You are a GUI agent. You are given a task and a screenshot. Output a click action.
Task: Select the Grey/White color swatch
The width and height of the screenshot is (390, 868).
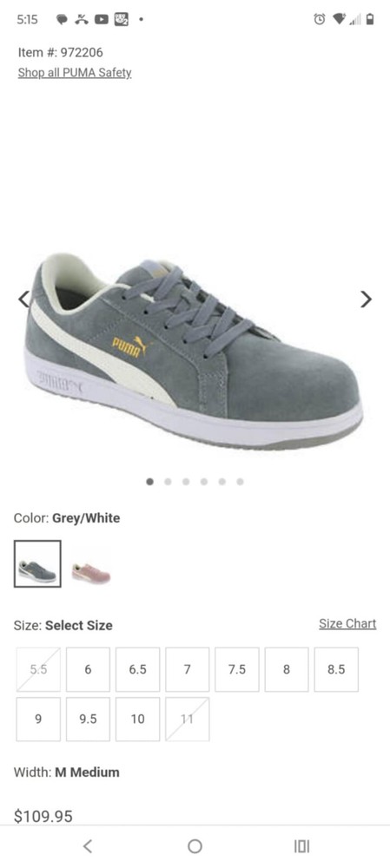pos(37,564)
